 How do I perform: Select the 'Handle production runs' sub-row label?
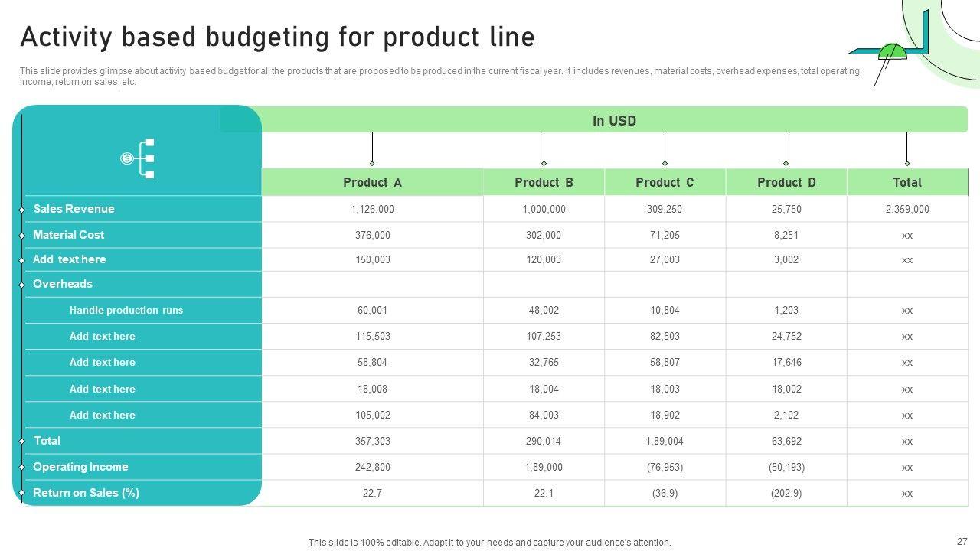126,310
